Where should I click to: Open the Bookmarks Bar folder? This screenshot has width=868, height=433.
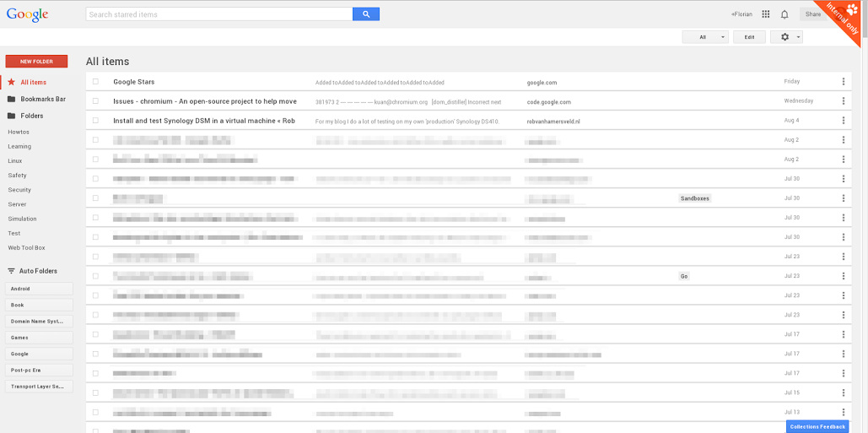tap(42, 99)
